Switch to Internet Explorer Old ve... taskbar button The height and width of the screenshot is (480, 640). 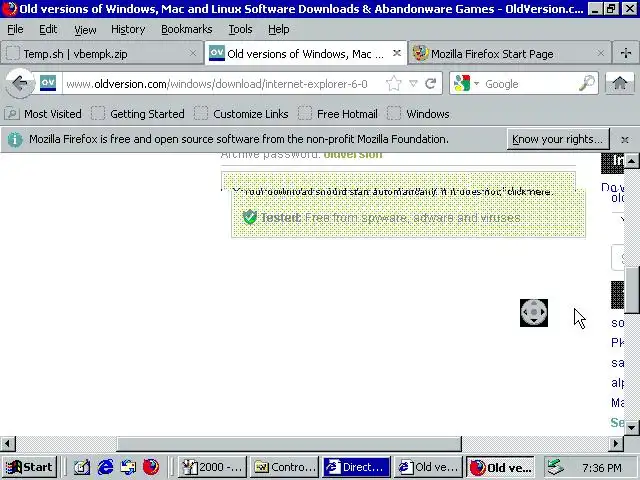click(x=428, y=467)
